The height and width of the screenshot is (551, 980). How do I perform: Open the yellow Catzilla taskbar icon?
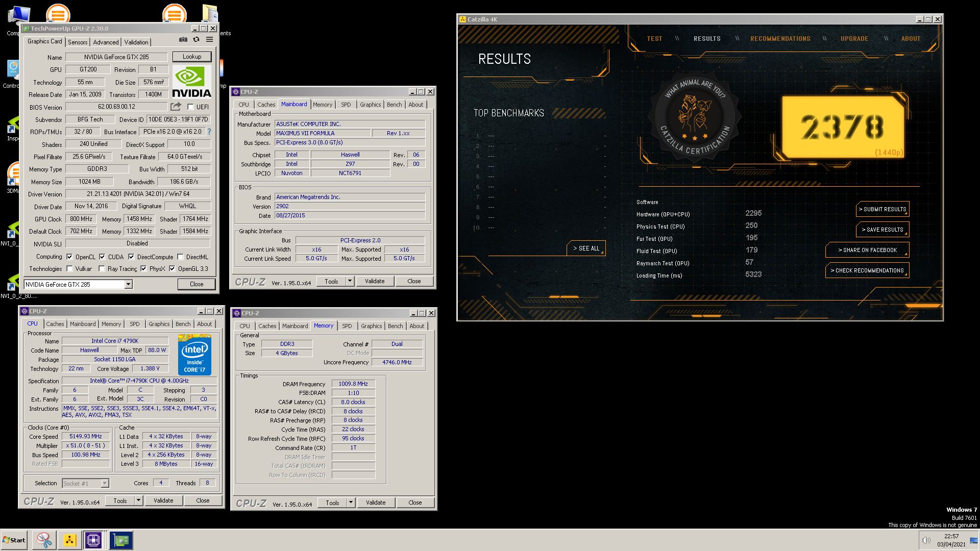coord(69,540)
